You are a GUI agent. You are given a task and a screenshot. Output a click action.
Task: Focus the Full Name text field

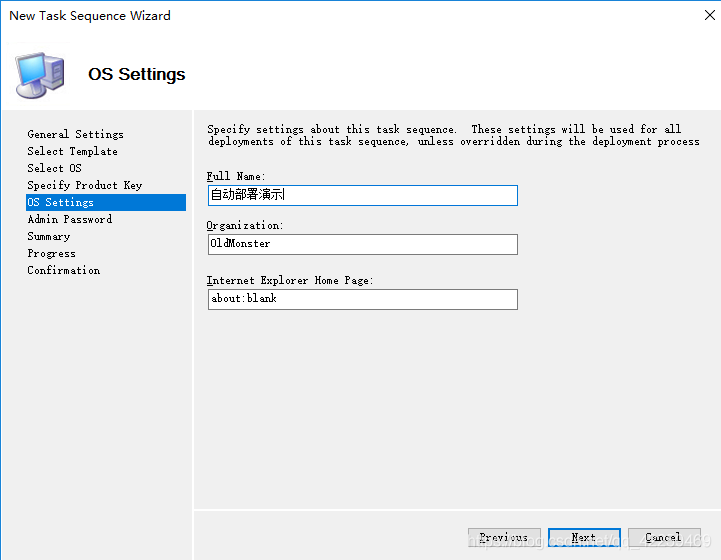pyautogui.click(x=362, y=196)
